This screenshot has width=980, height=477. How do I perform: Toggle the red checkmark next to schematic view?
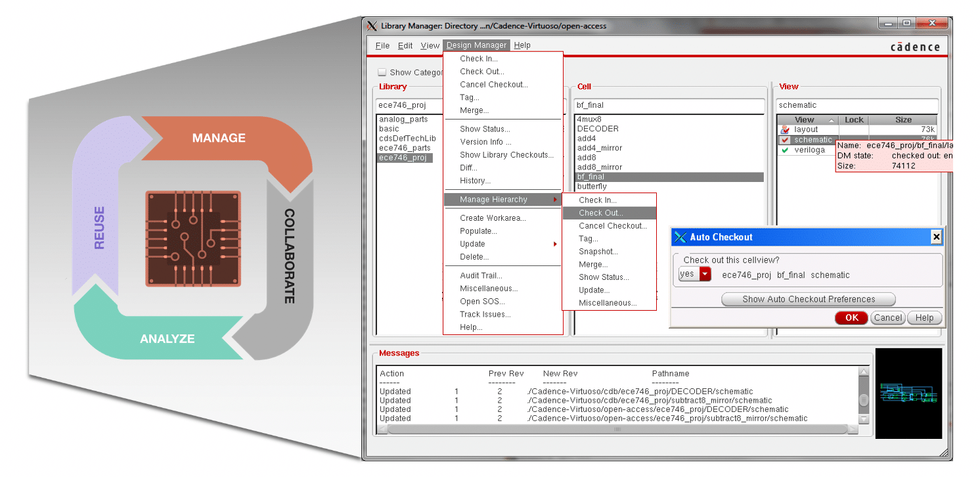785,139
